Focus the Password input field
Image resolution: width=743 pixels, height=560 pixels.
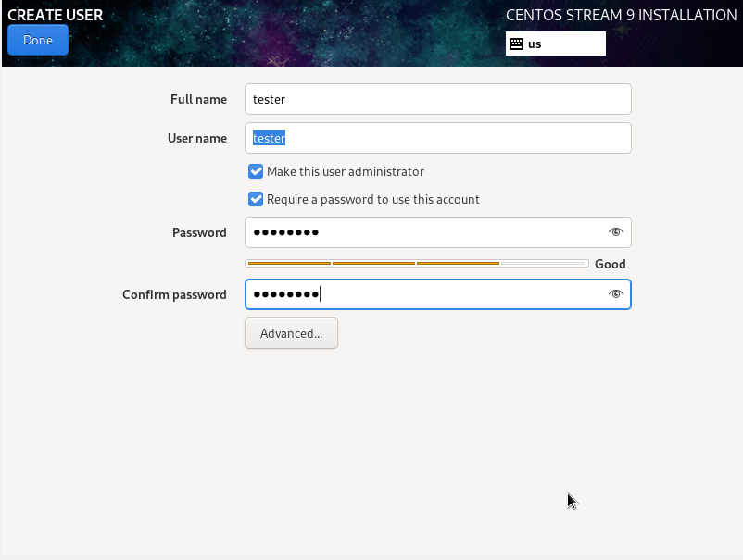pyautogui.click(x=438, y=232)
